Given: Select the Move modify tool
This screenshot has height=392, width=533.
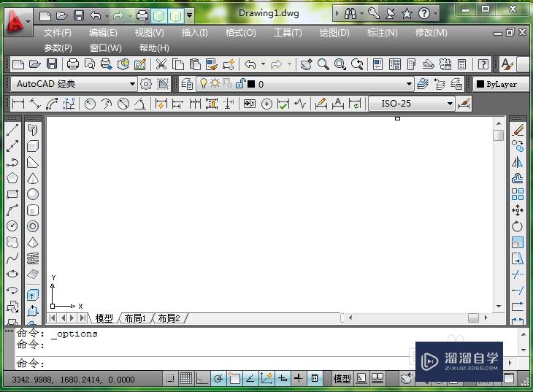Looking at the screenshot, I should [x=518, y=210].
